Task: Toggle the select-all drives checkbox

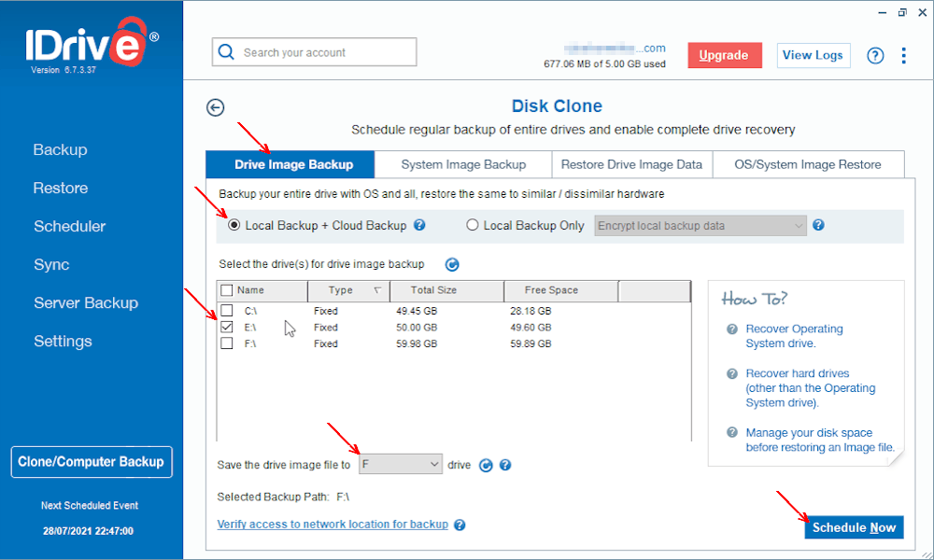Action: [x=226, y=290]
